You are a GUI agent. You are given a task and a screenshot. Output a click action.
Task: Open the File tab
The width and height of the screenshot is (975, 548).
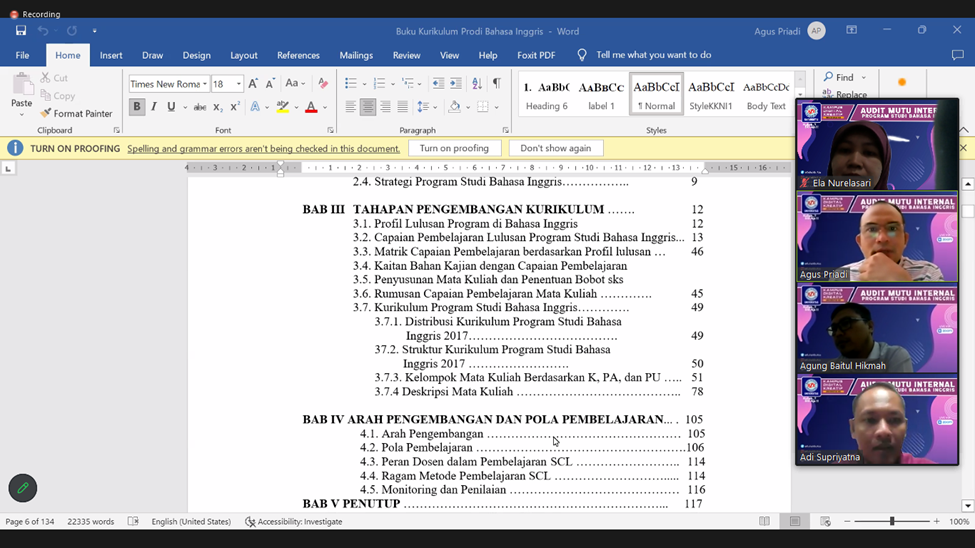pos(22,55)
